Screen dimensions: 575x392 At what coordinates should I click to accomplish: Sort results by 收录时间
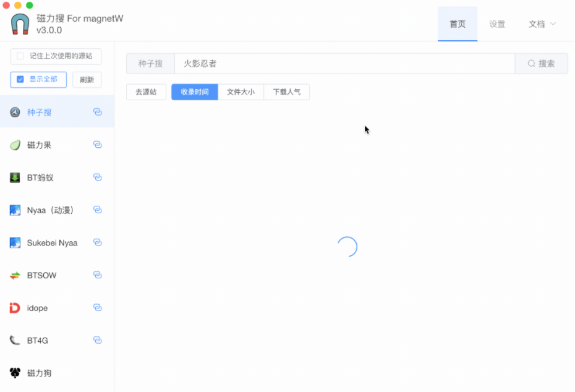pos(195,92)
